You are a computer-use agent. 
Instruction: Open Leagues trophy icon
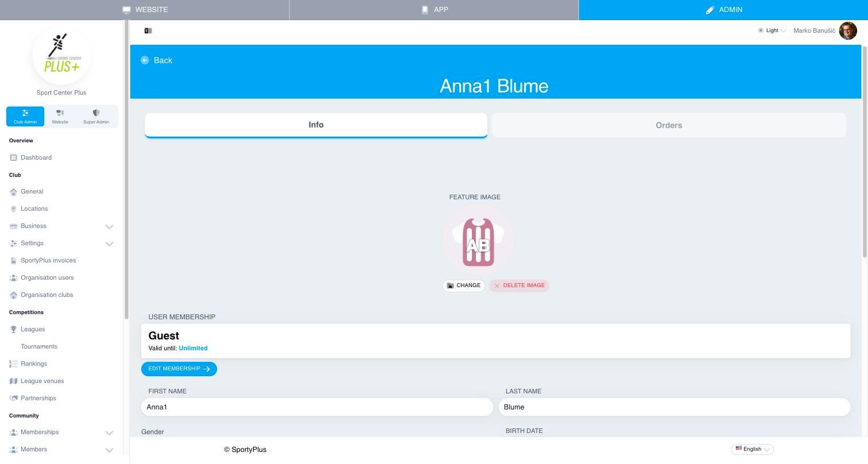pos(14,330)
